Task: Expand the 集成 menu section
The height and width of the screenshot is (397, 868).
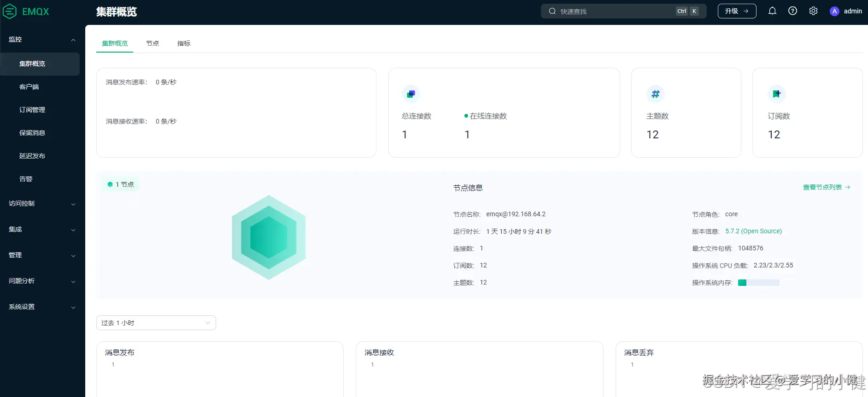Action: 42,229
